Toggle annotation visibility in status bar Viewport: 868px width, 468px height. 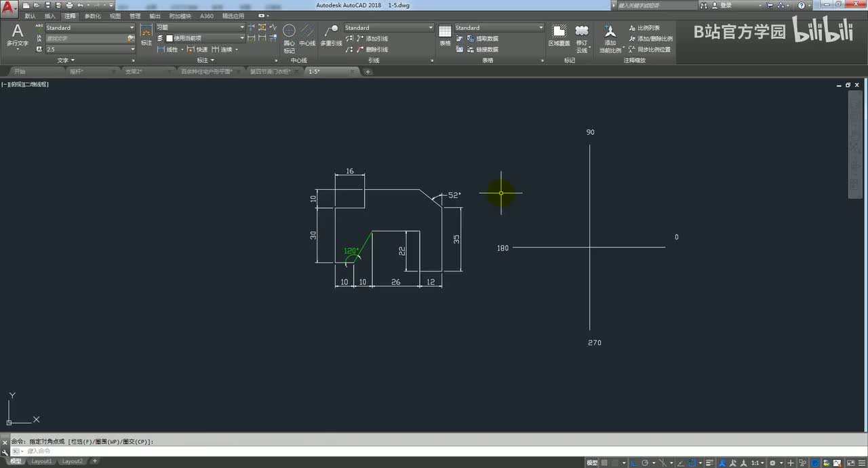point(722,463)
